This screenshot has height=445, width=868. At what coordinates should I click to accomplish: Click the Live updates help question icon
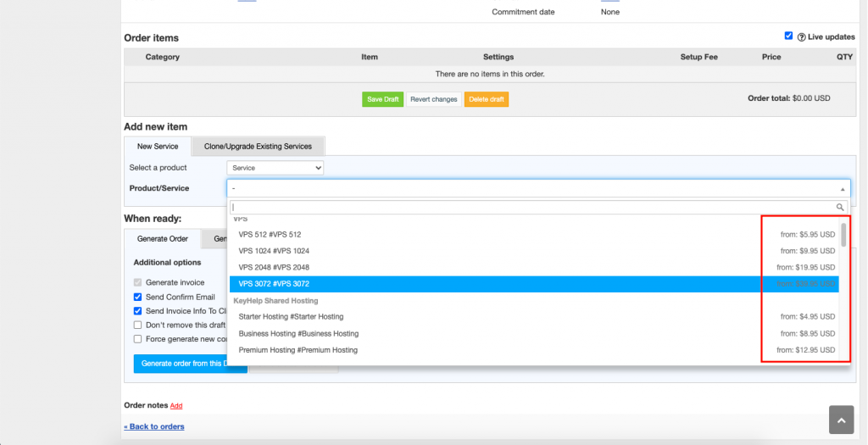[x=801, y=37]
